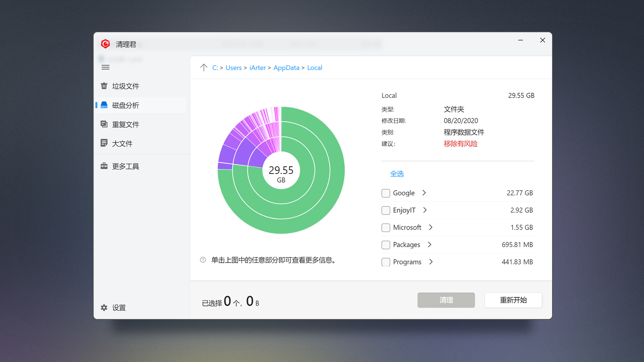
Task: Go to Users via the breadcrumb path
Action: click(x=233, y=67)
